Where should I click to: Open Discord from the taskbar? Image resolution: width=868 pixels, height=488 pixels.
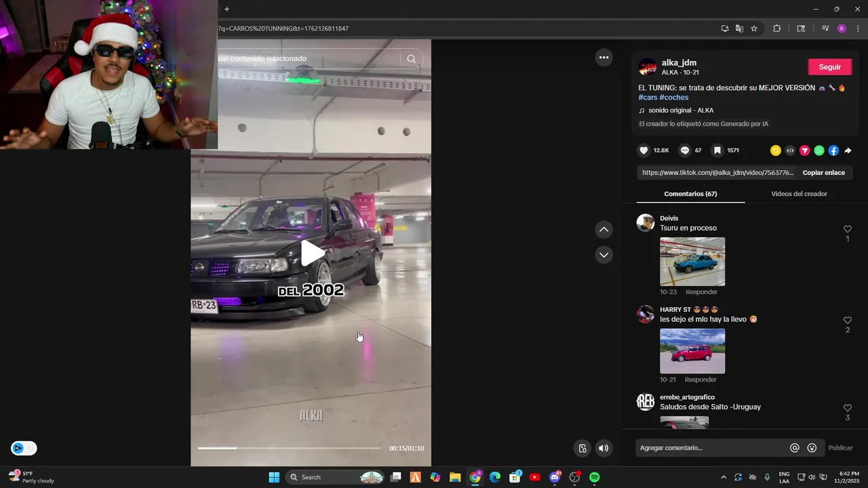click(555, 477)
